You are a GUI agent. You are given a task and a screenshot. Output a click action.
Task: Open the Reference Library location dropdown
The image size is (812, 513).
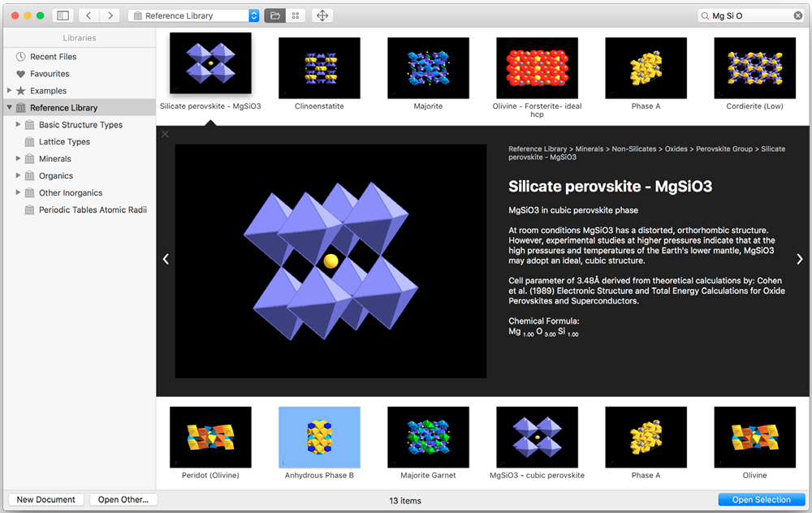[x=193, y=15]
